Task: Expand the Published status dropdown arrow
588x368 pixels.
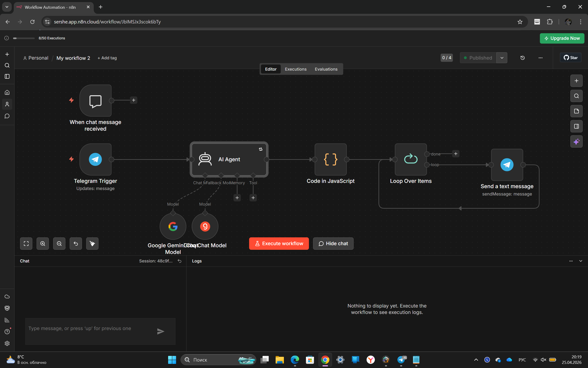Action: tap(502, 58)
